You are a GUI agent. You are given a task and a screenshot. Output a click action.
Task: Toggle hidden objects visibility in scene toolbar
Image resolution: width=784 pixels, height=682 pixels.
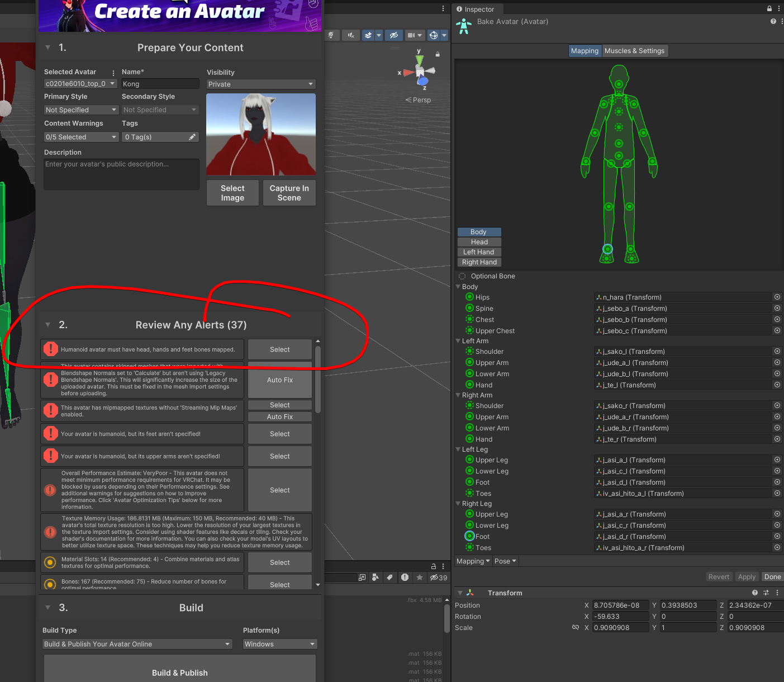coord(394,35)
